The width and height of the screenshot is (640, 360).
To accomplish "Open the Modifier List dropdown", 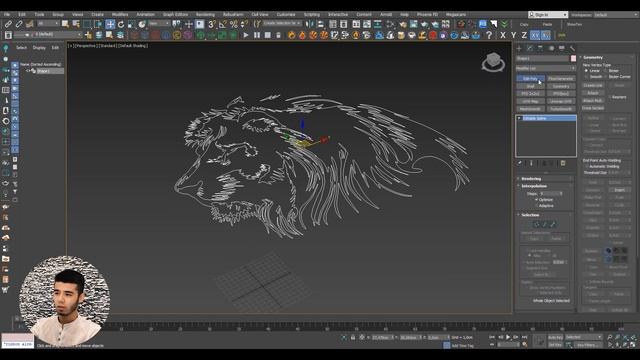I will (x=546, y=68).
